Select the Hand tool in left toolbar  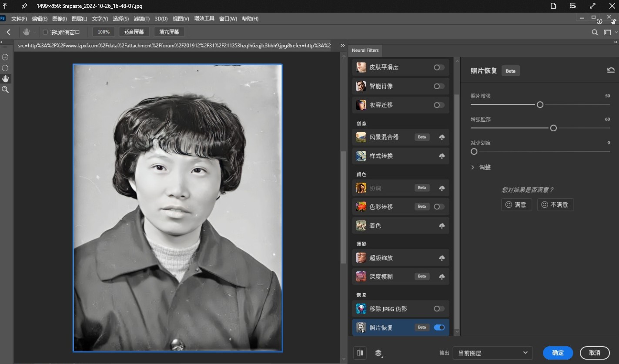click(5, 79)
